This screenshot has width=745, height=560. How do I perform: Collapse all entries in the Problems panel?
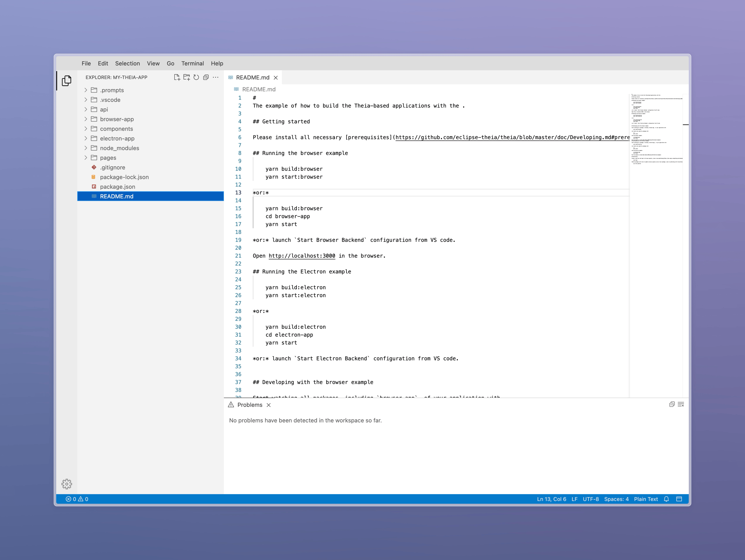pos(672,404)
